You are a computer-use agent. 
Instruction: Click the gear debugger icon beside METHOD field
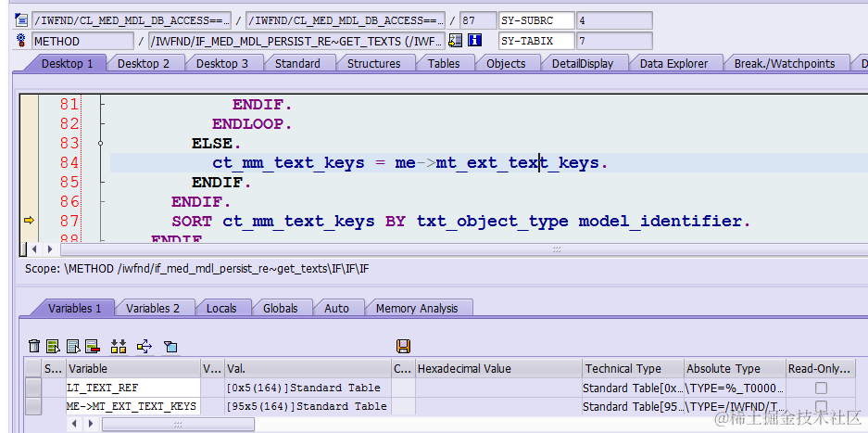(x=21, y=41)
